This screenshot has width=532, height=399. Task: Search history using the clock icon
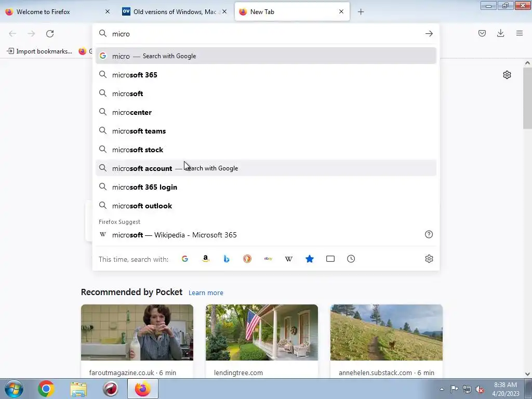pyautogui.click(x=351, y=259)
